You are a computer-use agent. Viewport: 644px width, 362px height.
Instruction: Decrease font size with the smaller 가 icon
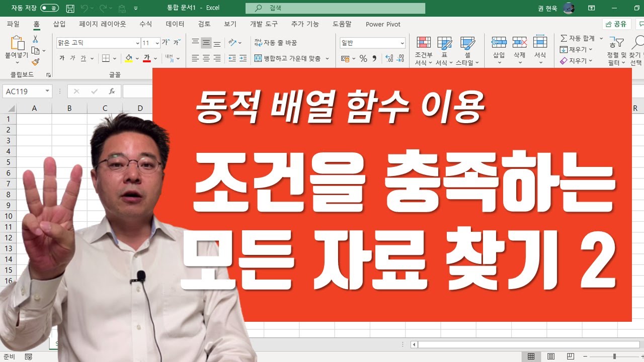[x=176, y=43]
